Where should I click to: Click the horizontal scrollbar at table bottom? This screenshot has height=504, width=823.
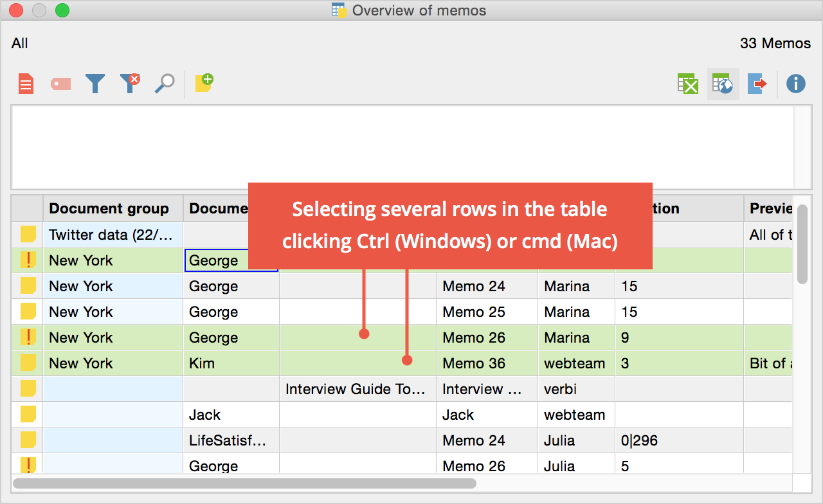point(244,483)
